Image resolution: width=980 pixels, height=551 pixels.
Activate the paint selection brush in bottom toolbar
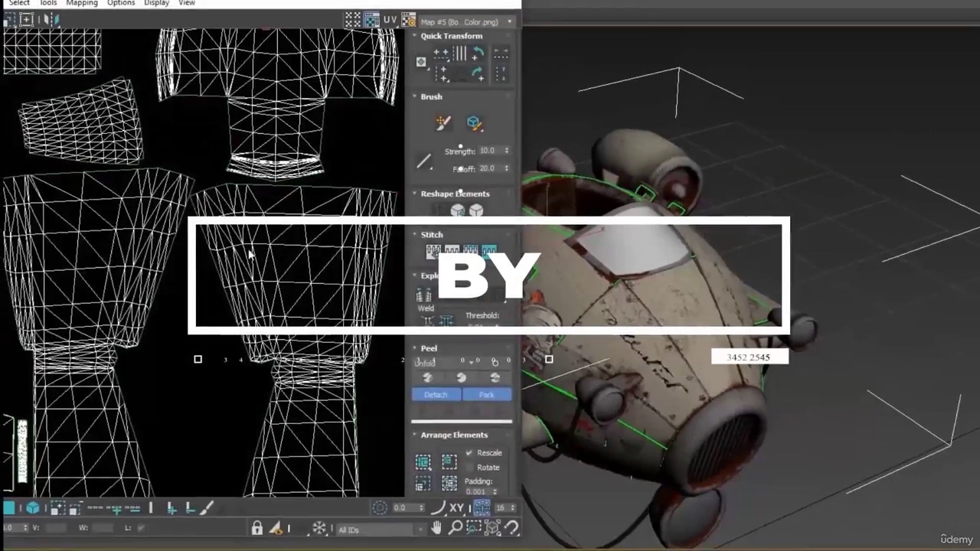click(x=206, y=508)
